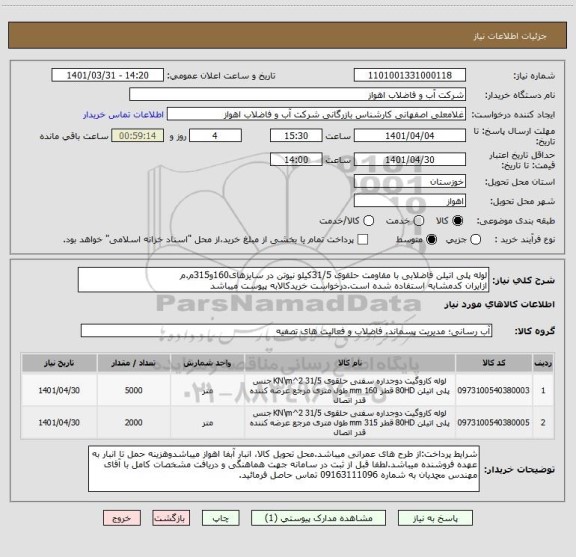Viewport: 576px width, 557px height.
Task: Click تاریخ نیاز column header
Action: pyautogui.click(x=59, y=363)
